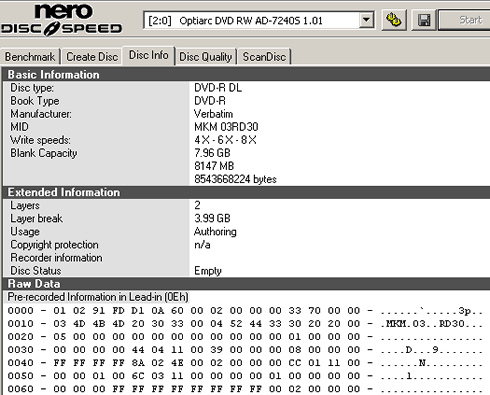The width and height of the screenshot is (490, 395).
Task: Select the 8543668224 bytes value
Action: [235, 179]
